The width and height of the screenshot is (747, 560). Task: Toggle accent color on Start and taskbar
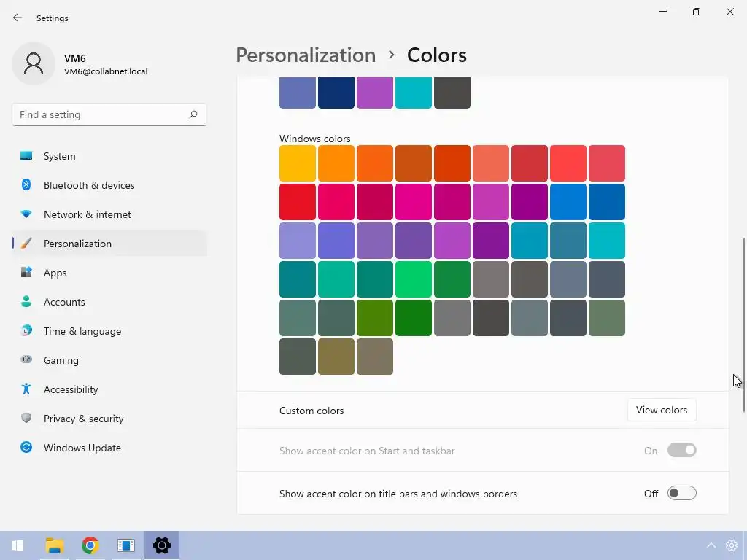[682, 450]
